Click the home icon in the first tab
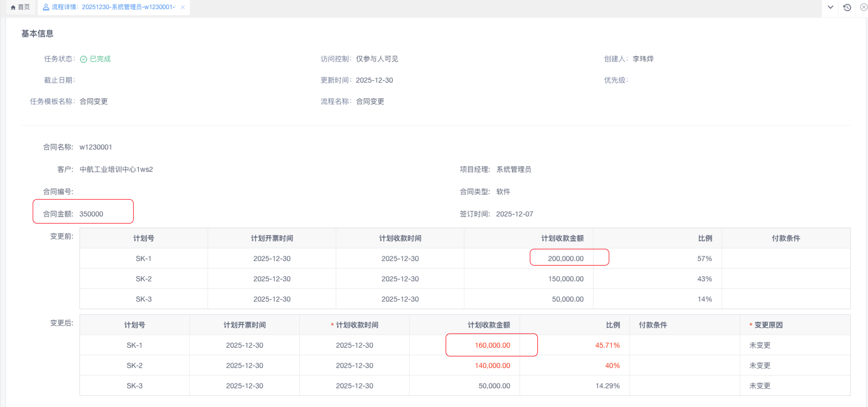The width and height of the screenshot is (868, 407). (x=13, y=8)
